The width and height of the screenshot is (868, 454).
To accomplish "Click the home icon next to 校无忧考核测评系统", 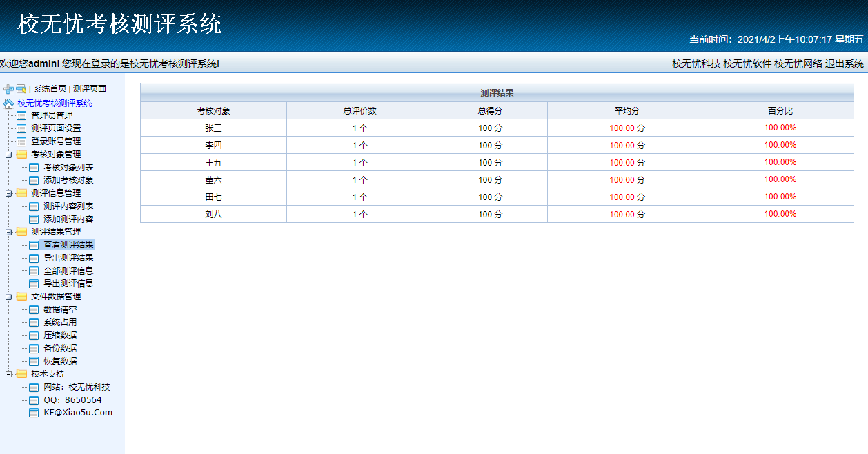I will [8, 103].
